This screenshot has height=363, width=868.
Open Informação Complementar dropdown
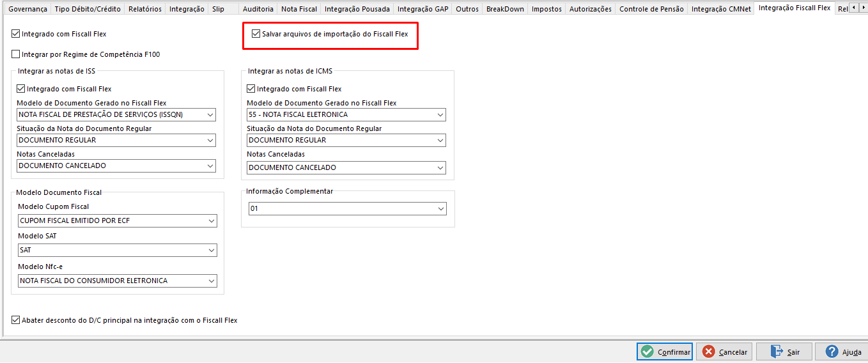[348, 208]
